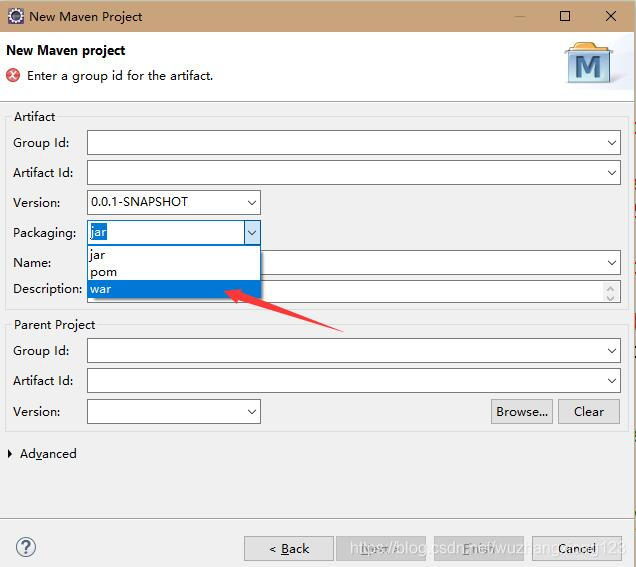The image size is (636, 567).
Task: Maximize the New Maven Project window
Action: point(565,16)
